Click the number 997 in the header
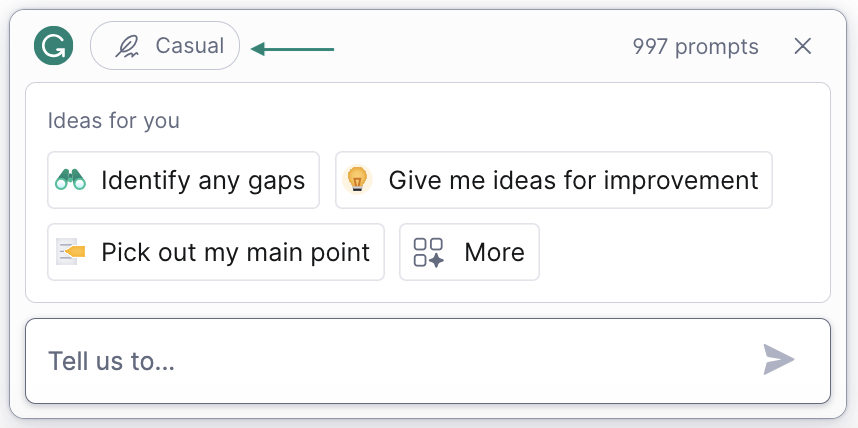This screenshot has height=428, width=858. pyautogui.click(x=652, y=47)
